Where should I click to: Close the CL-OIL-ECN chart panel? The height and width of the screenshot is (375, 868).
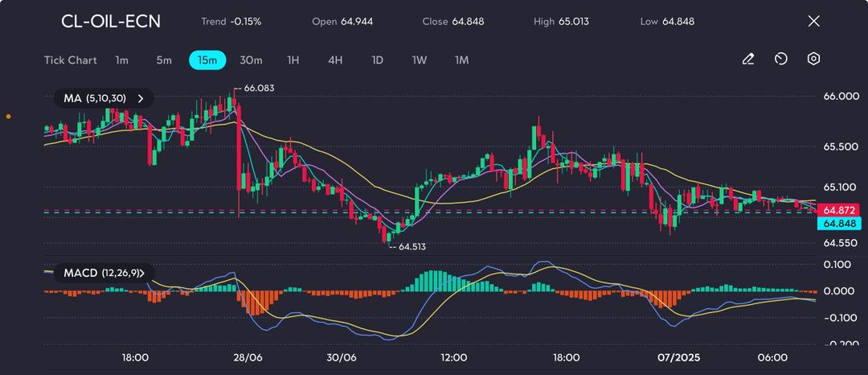coord(813,22)
